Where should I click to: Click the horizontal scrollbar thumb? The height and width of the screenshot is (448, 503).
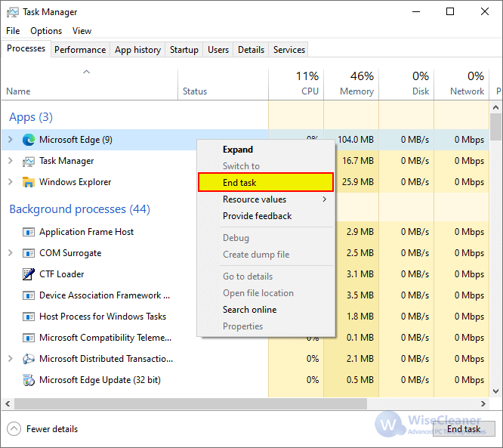[190, 403]
